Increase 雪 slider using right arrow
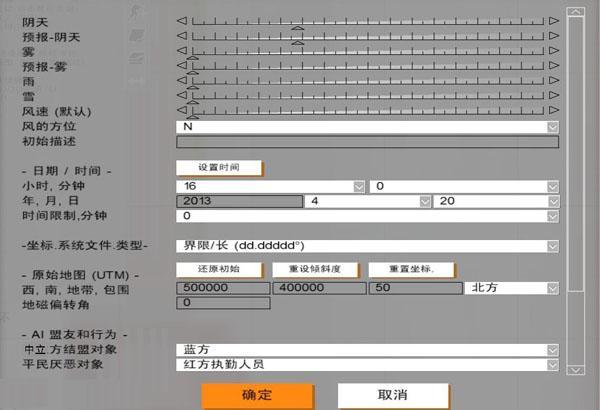The width and height of the screenshot is (600, 410). tap(554, 95)
